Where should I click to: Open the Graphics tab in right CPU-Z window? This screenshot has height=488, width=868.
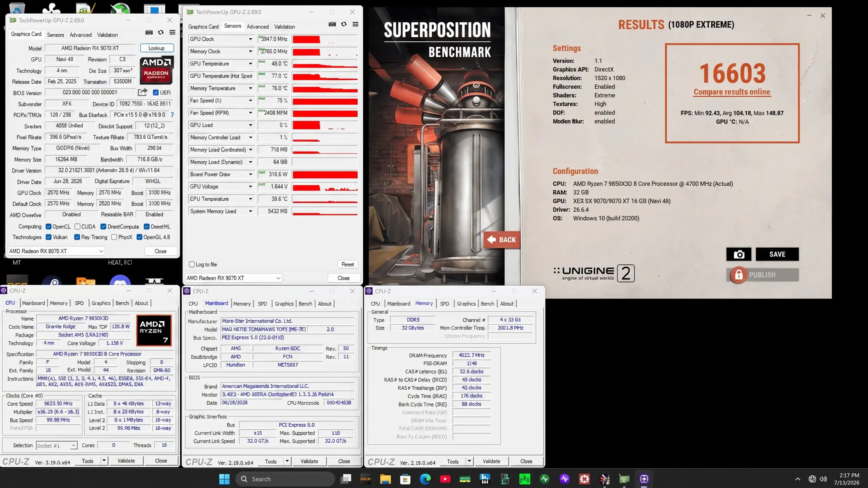(466, 304)
